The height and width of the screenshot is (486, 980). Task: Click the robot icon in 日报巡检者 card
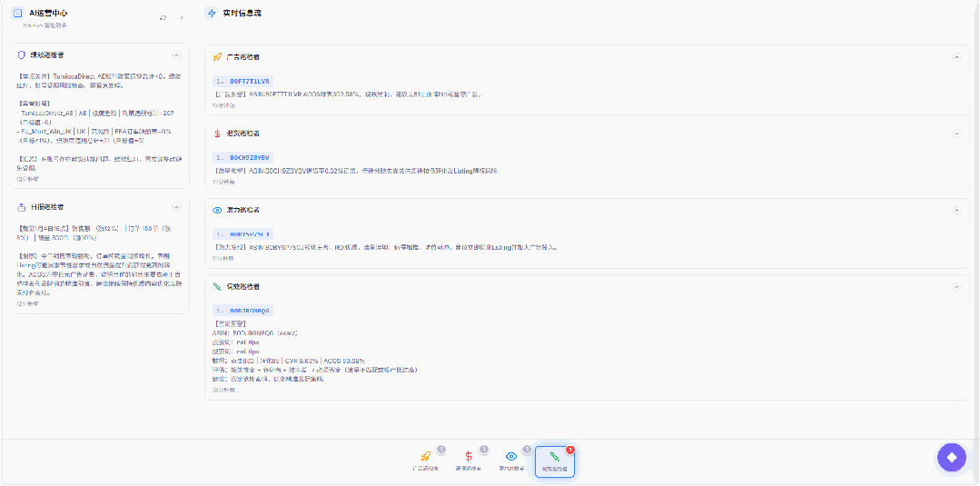(x=22, y=207)
